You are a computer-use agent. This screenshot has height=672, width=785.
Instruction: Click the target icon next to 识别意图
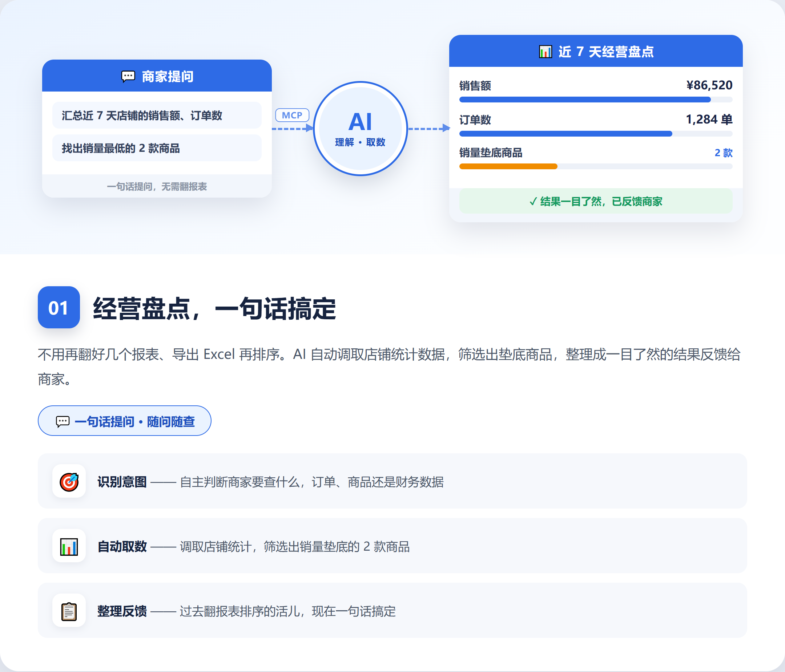(x=69, y=482)
